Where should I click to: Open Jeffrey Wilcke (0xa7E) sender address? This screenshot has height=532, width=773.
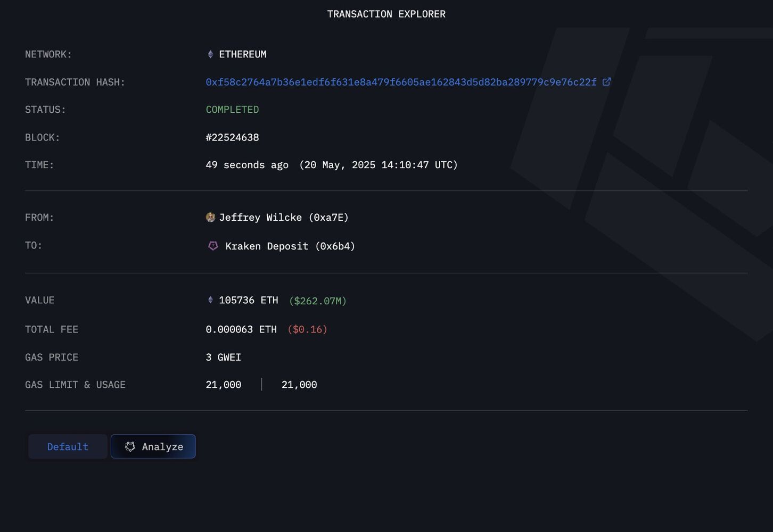tap(284, 217)
